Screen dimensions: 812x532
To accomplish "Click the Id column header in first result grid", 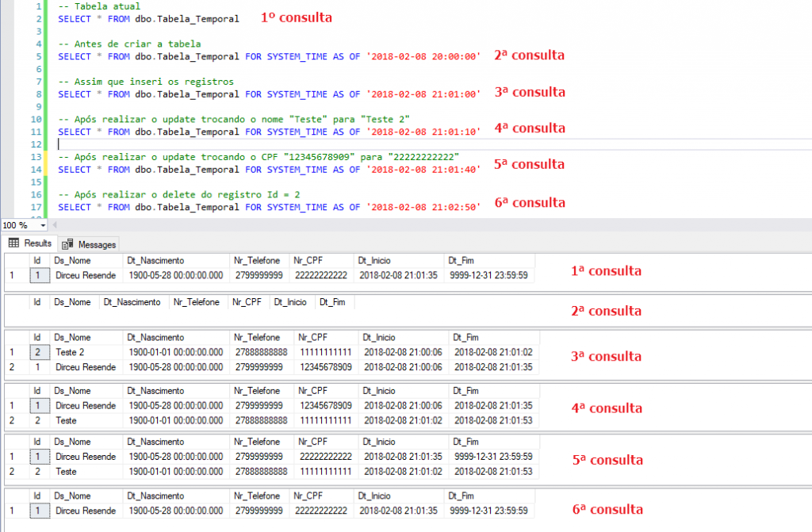I will click(x=36, y=260).
